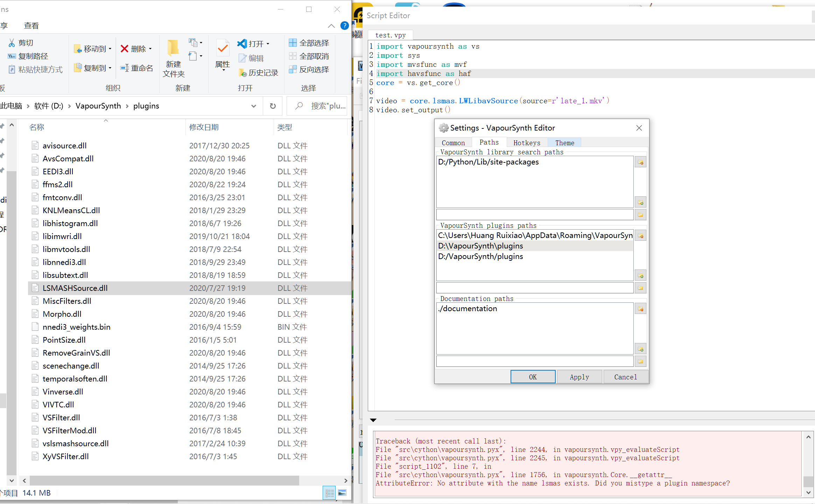This screenshot has width=815, height=504.
Task: Select D:\VapourSynth\plugins path entry
Action: (535, 246)
